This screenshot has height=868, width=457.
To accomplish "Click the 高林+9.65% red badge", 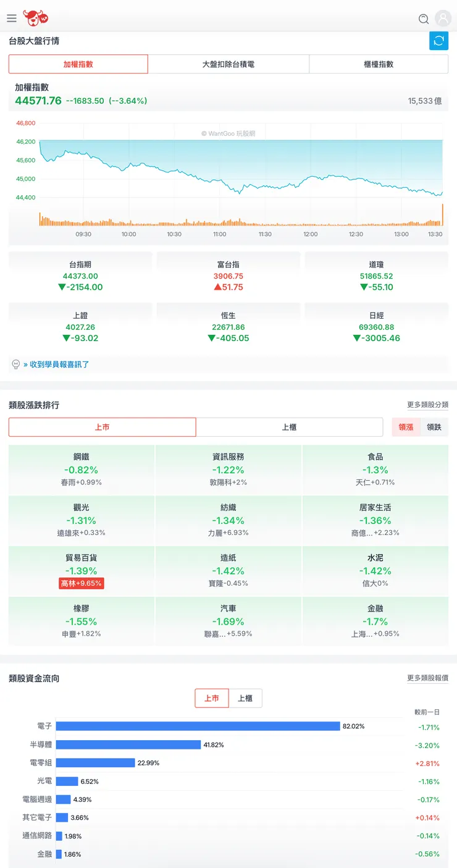I will (x=82, y=583).
